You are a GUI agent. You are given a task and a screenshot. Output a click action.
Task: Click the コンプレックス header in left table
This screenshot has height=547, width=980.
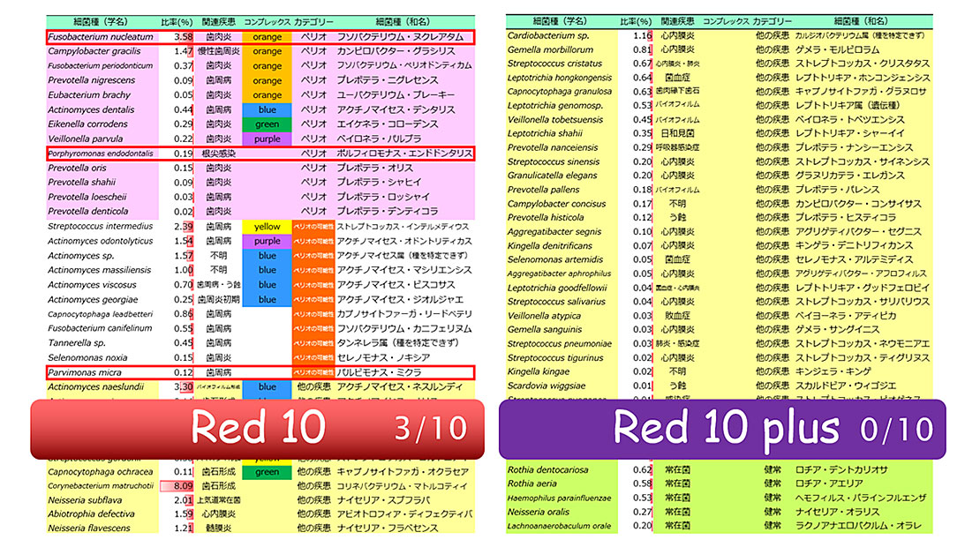(x=267, y=22)
